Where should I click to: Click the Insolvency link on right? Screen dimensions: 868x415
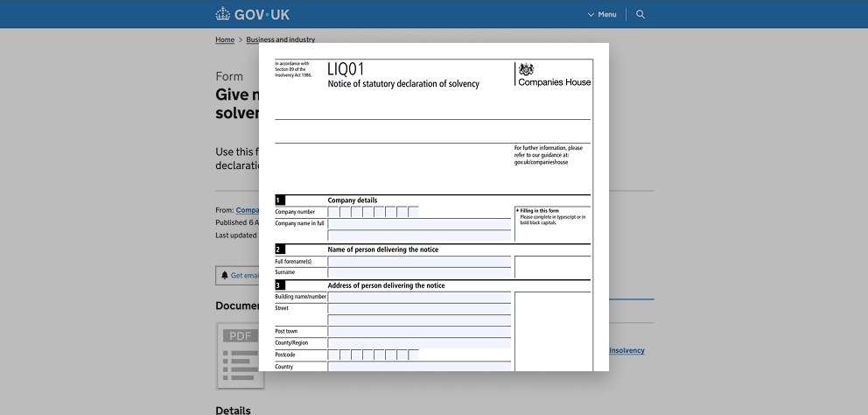(x=626, y=351)
